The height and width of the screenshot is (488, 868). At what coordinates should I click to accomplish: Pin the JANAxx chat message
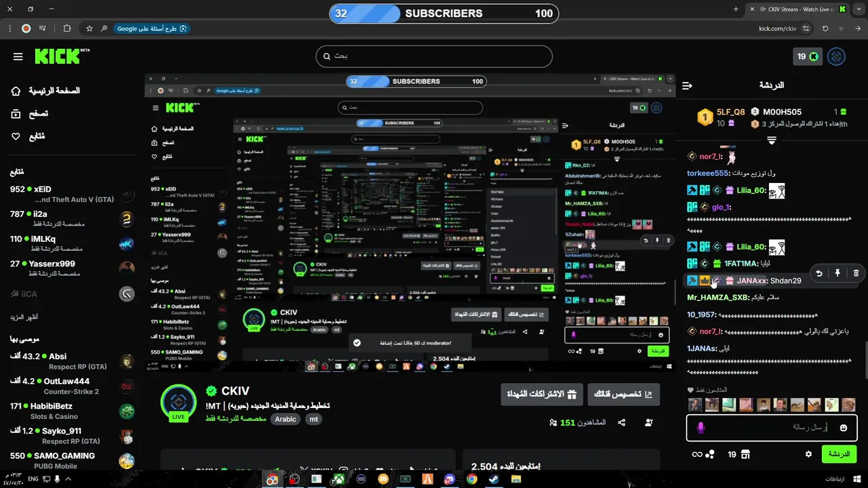837,273
